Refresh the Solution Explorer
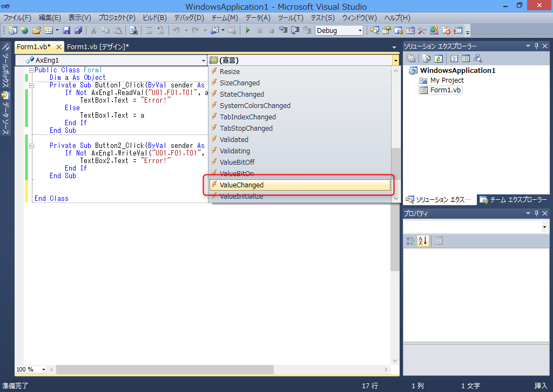The width and height of the screenshot is (553, 392). pyautogui.click(x=439, y=58)
